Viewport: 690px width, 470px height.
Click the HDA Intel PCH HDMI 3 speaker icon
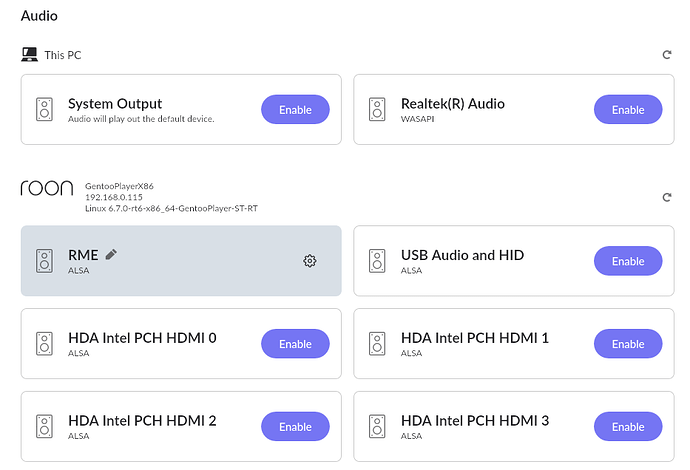tap(377, 426)
